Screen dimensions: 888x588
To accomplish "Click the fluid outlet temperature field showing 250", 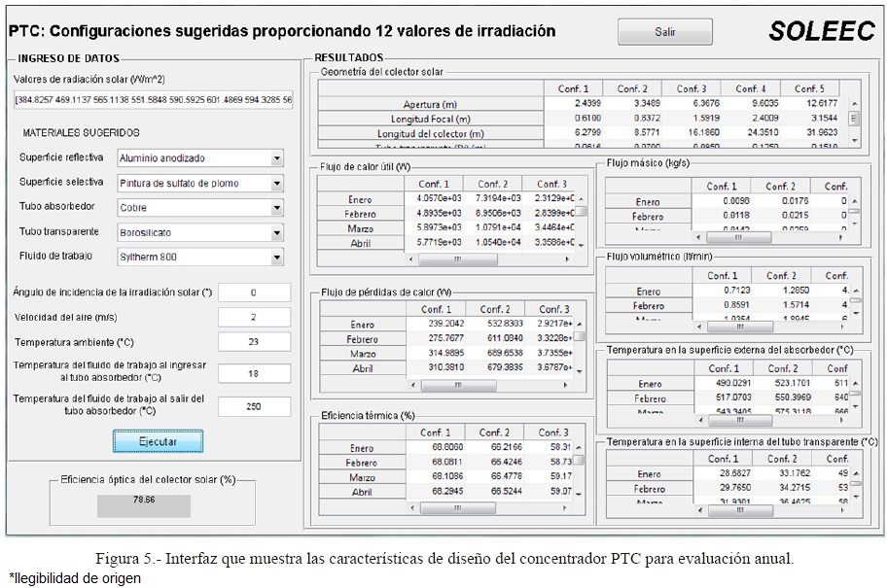I will pyautogui.click(x=254, y=406).
